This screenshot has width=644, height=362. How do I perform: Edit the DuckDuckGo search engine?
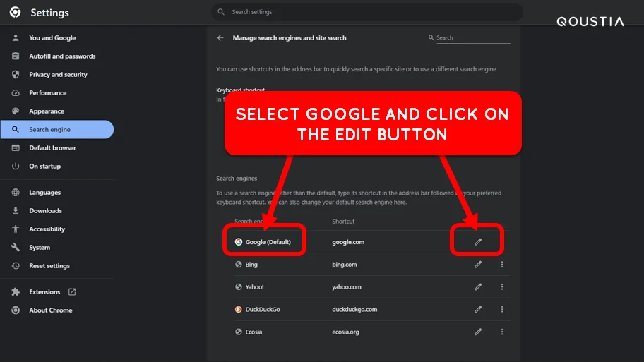[478, 310]
